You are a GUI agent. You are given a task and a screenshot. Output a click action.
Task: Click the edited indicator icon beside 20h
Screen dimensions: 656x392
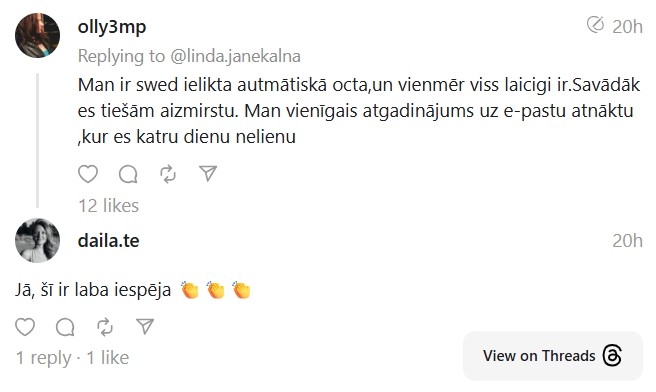click(x=595, y=25)
